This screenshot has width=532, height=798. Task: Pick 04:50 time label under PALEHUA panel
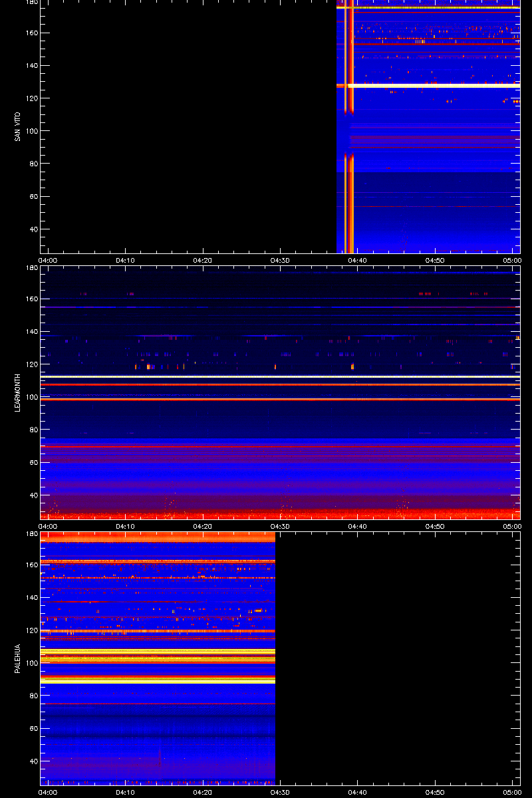coord(435,793)
